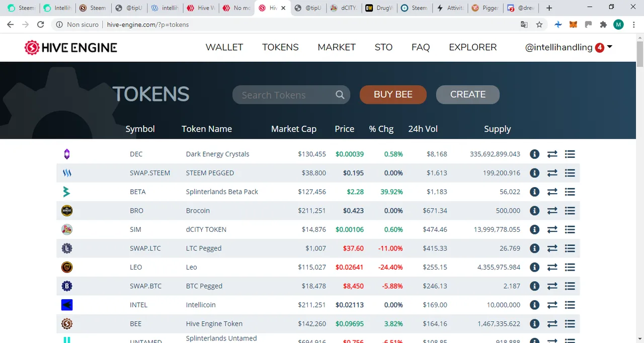Click trade arrows for LTC Pegged
This screenshot has height=343, width=644.
552,248
